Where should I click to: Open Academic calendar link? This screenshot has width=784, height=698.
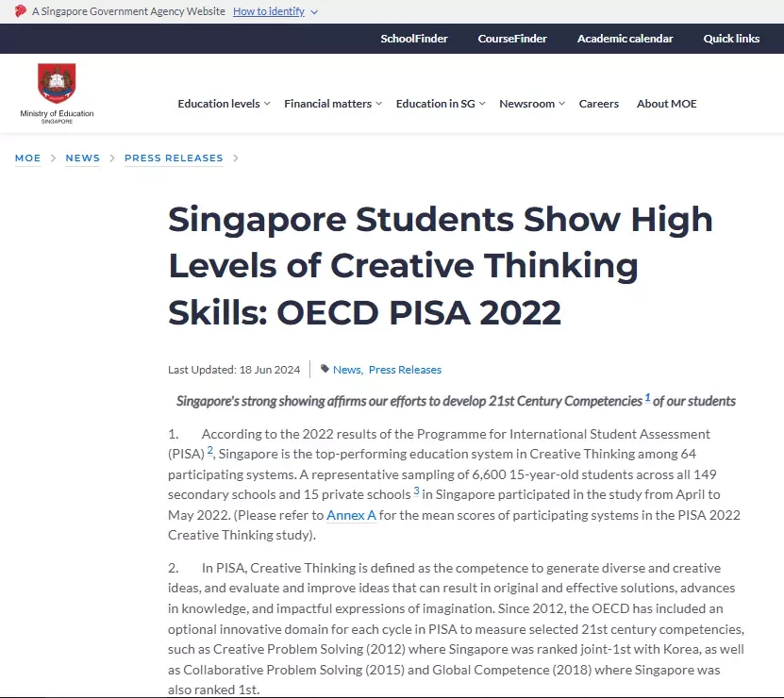tap(625, 39)
